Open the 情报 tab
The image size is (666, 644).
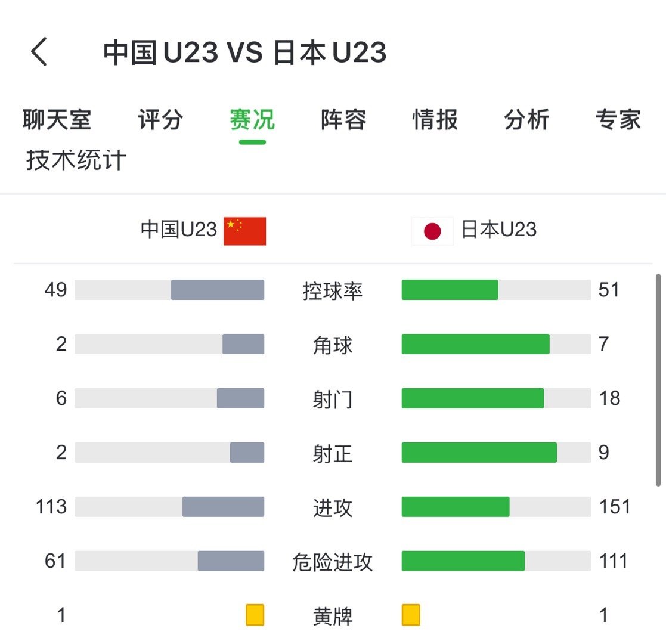click(435, 119)
